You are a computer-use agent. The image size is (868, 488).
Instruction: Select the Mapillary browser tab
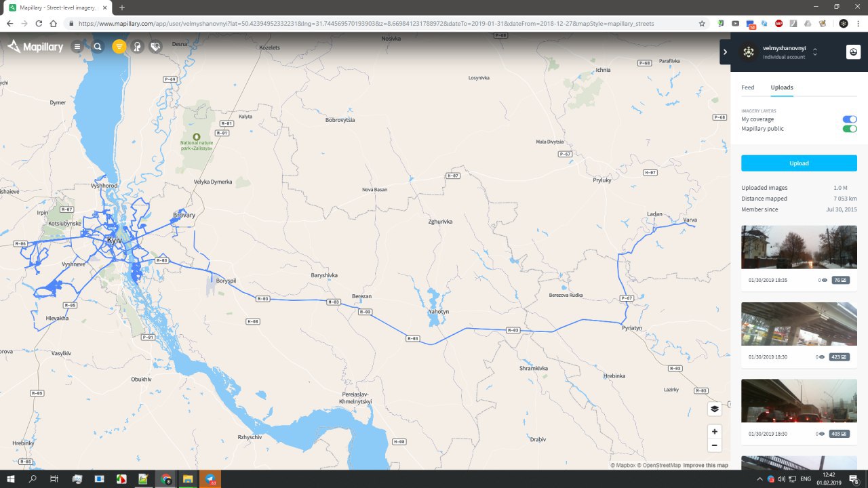tap(59, 7)
